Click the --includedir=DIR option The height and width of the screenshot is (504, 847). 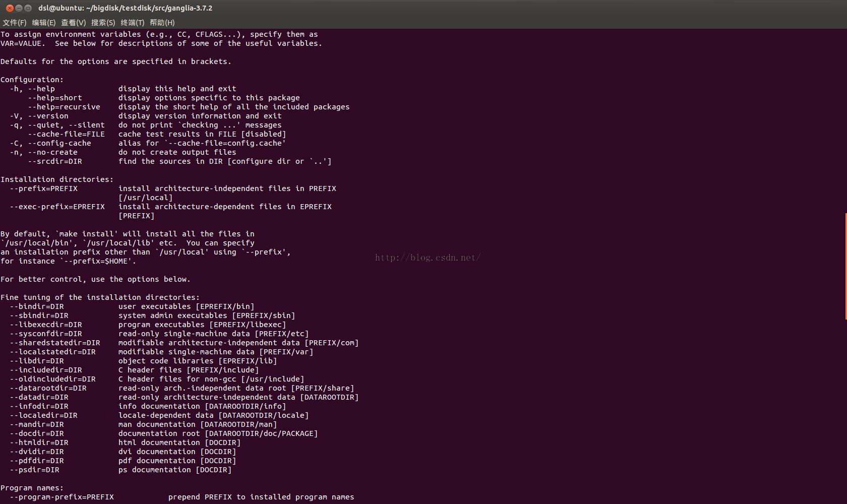(x=46, y=370)
